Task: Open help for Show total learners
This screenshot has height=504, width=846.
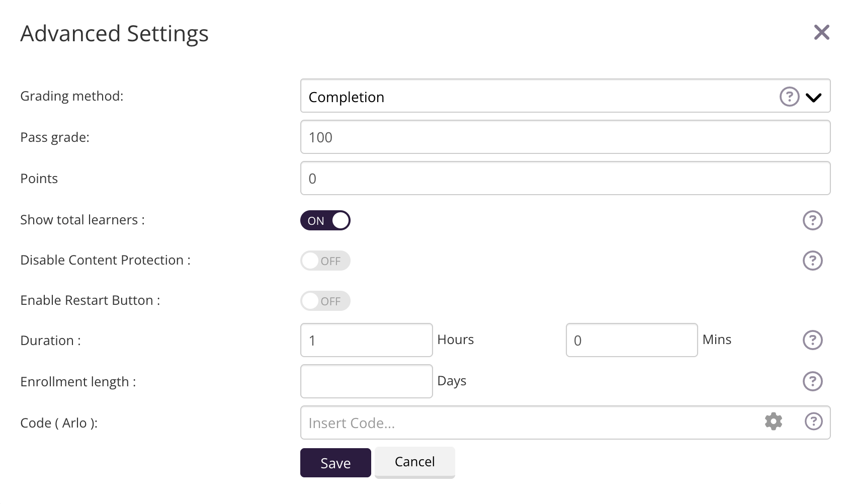Action: 812,220
